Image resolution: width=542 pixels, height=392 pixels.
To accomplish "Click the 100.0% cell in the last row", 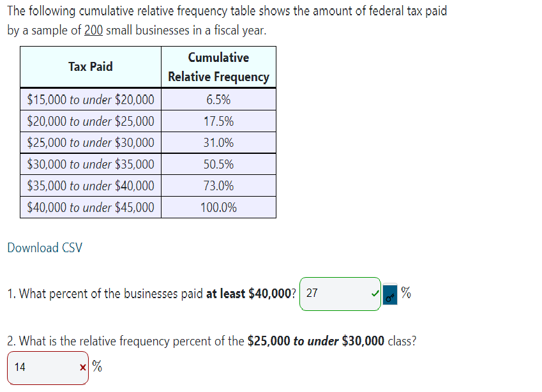I will tap(218, 207).
